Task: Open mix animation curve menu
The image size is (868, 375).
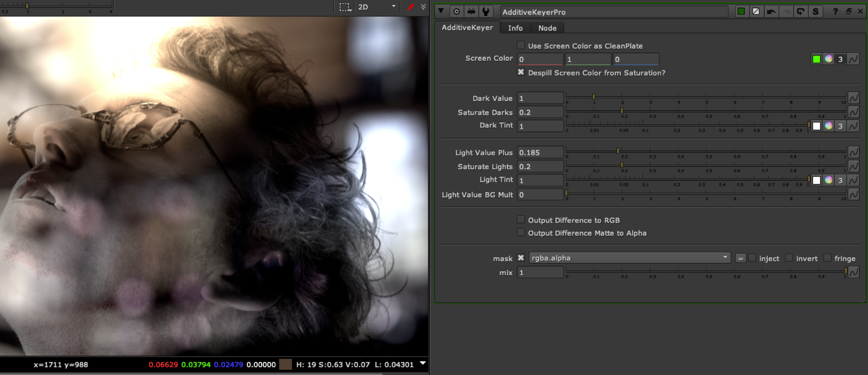Action: 853,272
